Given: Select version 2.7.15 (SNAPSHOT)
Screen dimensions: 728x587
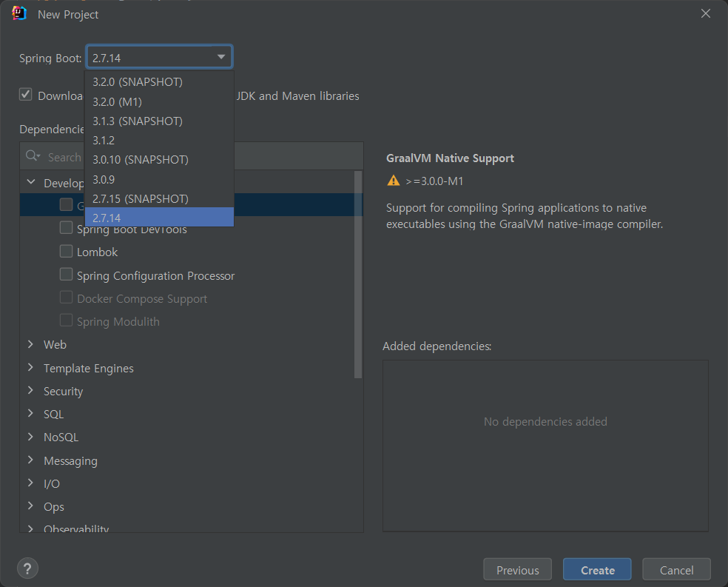Looking at the screenshot, I should (159, 199).
